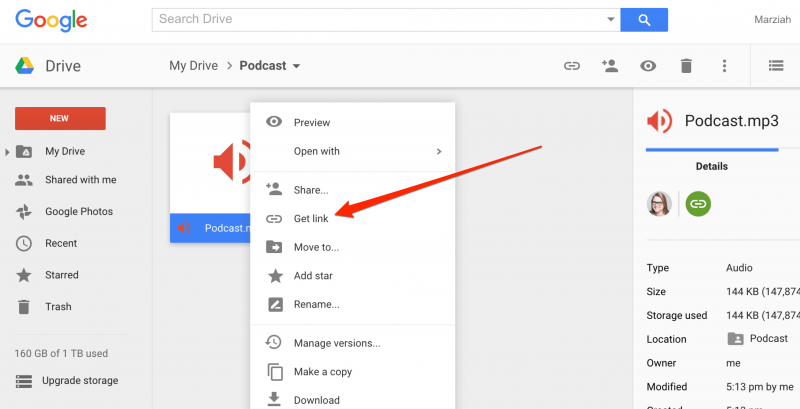The image size is (800, 409).
Task: Open Google Photos in sidebar
Action: pos(79,212)
